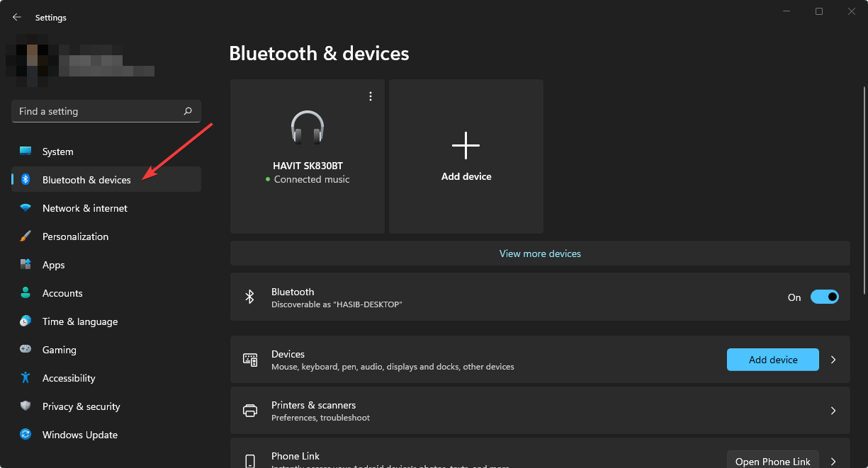
Task: Click the Accounts person icon
Action: [x=26, y=293]
